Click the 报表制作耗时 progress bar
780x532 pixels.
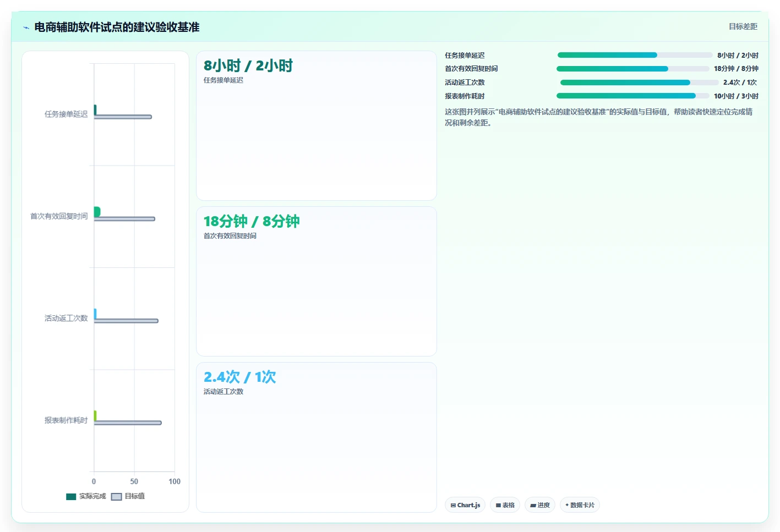pyautogui.click(x=633, y=96)
